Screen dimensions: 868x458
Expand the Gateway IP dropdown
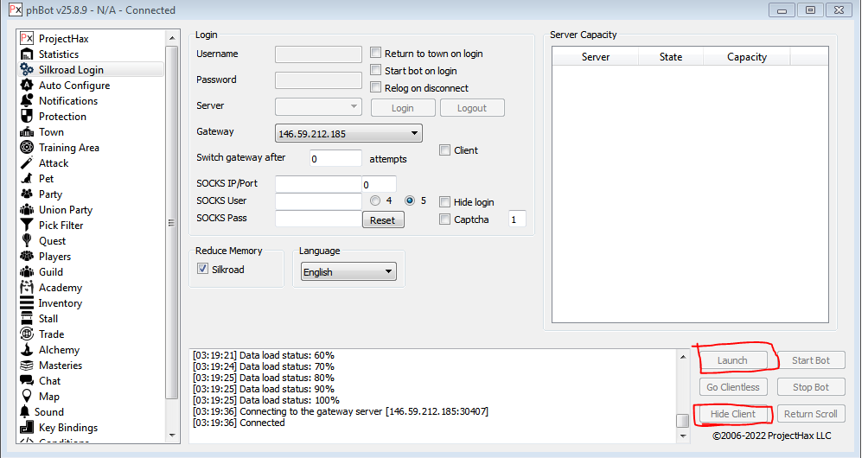415,134
